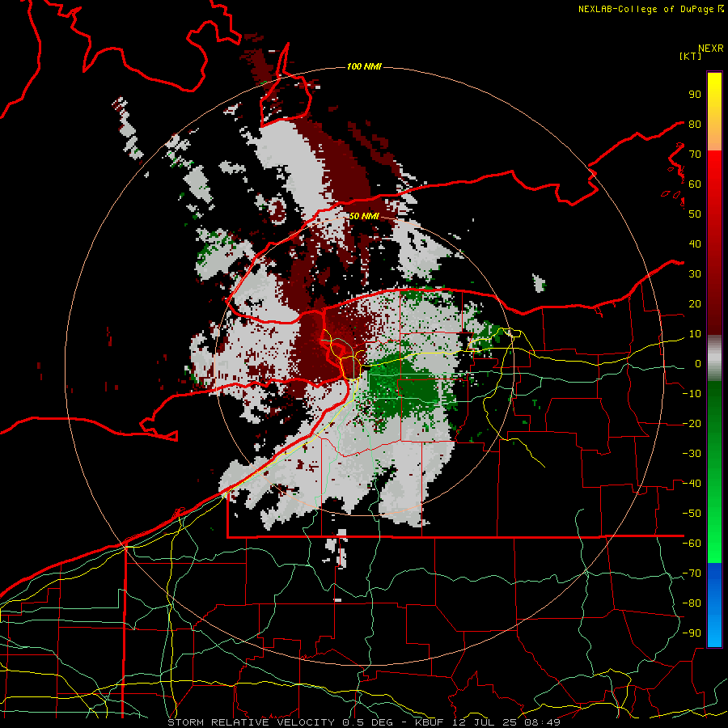Click the -60 value on velocity scale

point(692,544)
